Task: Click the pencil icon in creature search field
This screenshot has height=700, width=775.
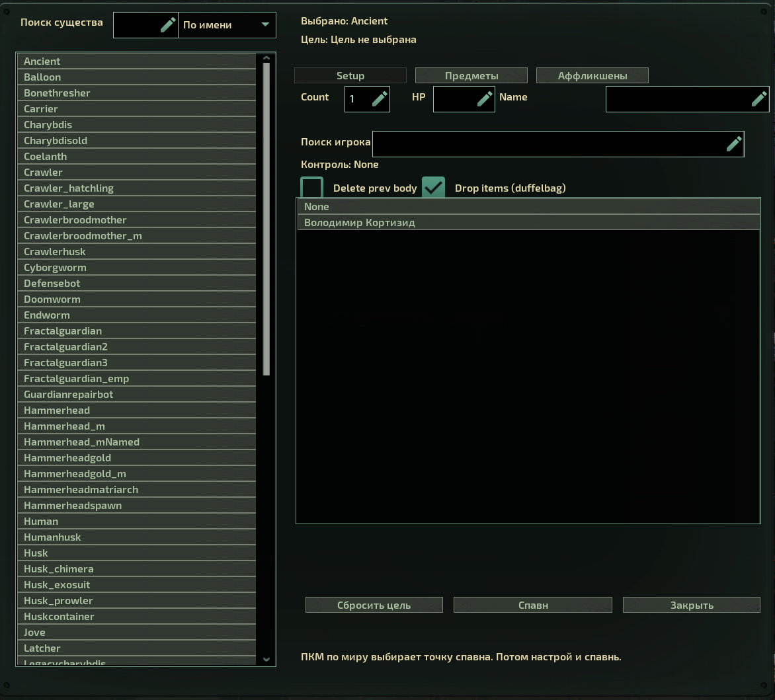Action: tap(168, 24)
